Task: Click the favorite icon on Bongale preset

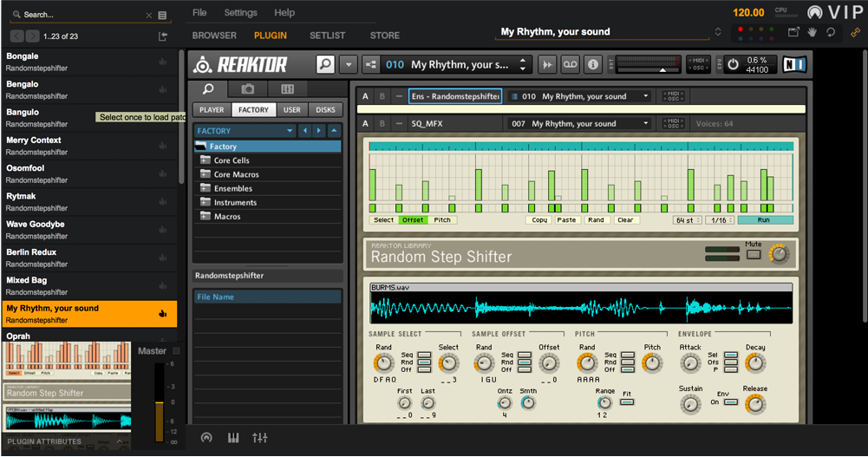Action: [x=163, y=62]
